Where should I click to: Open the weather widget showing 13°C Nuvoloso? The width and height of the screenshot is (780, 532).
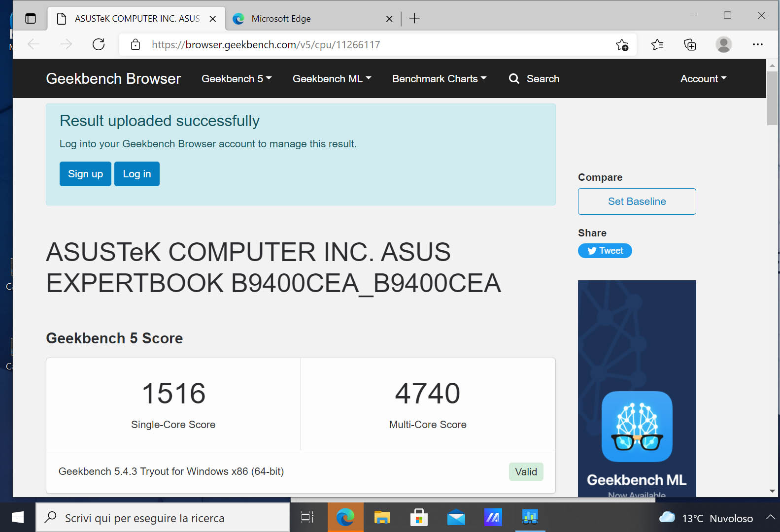coord(706,518)
